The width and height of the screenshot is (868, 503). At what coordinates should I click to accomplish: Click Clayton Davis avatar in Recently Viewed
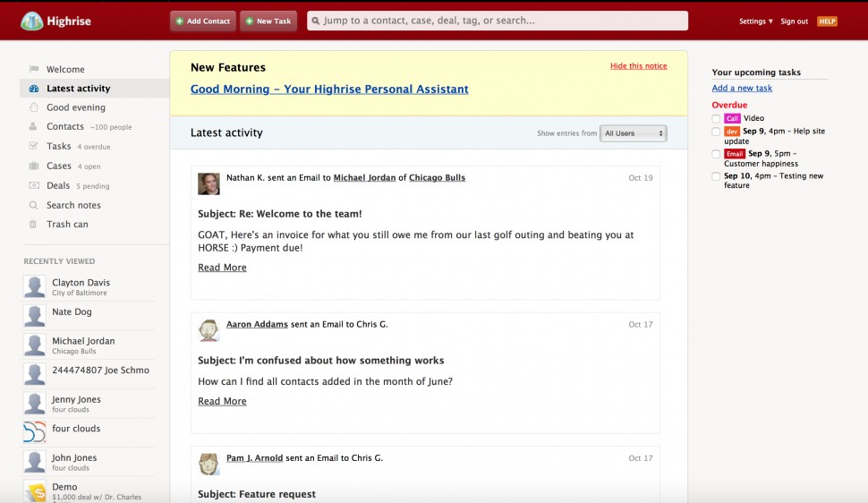[x=34, y=287]
